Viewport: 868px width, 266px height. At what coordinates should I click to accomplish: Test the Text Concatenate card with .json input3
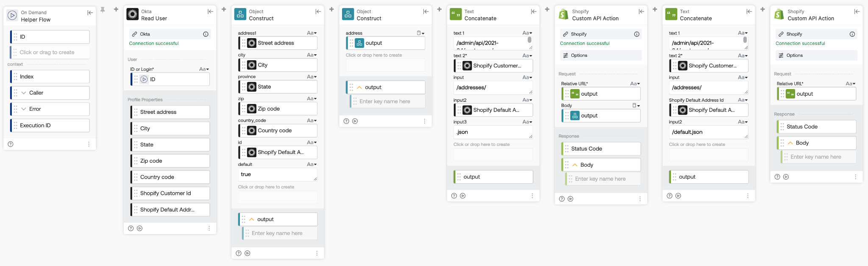[463, 196]
